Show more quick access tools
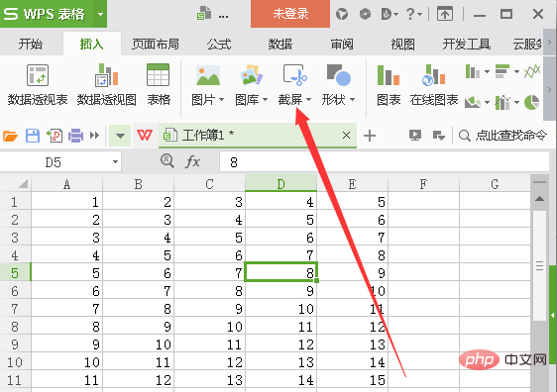557x392 pixels. [x=94, y=136]
